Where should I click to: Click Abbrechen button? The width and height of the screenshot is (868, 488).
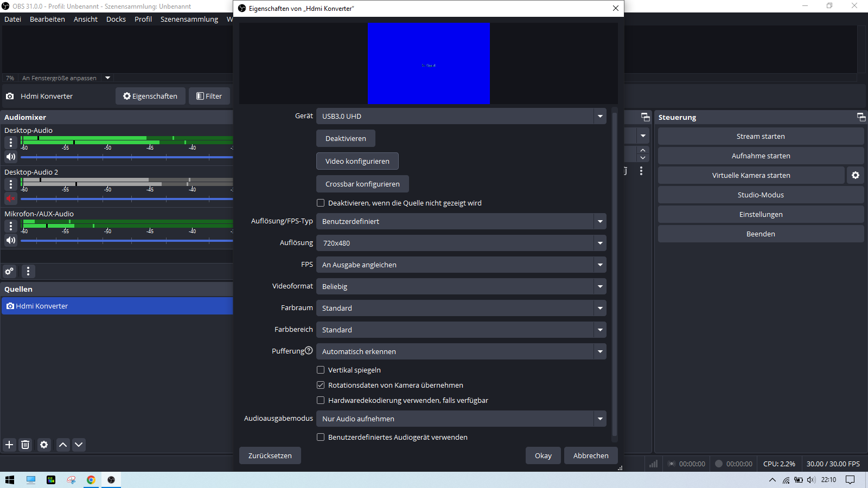(x=591, y=455)
